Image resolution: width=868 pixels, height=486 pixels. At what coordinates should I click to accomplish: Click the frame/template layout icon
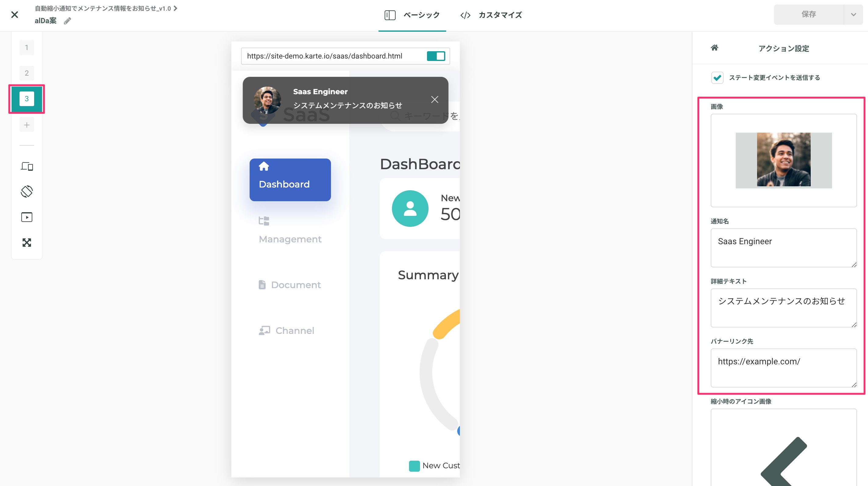[27, 166]
